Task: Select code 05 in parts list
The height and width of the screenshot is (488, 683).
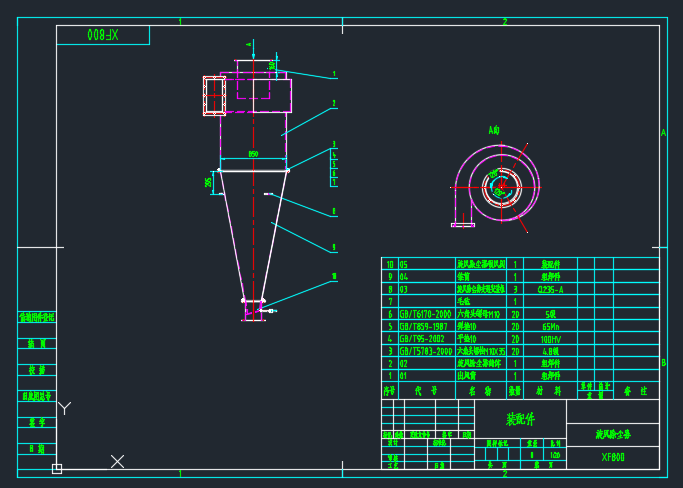Action: 403,264
